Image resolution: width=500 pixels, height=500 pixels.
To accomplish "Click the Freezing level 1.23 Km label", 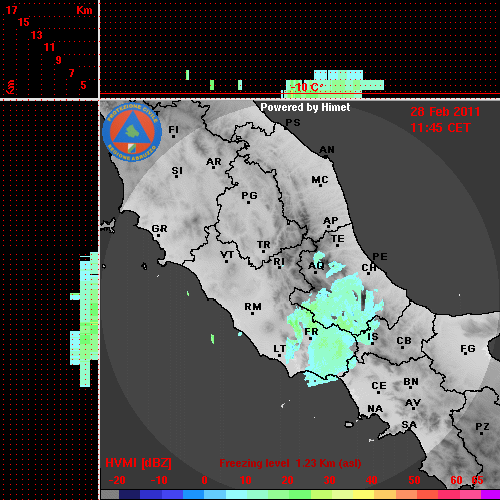I will pyautogui.click(x=290, y=463).
